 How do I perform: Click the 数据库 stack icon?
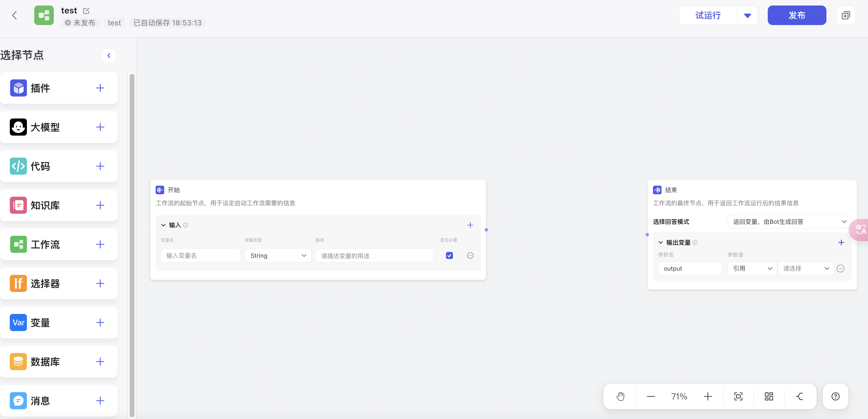pos(18,361)
